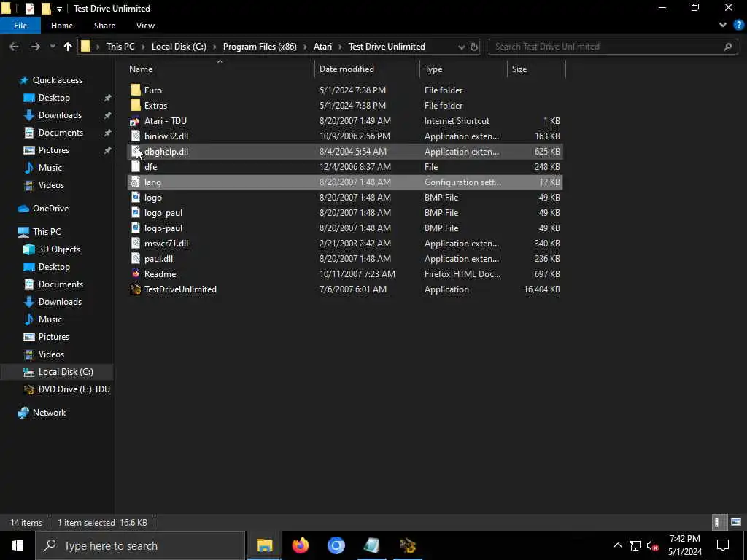Open the Notepad-like taskbar app icon
The image size is (747, 560).
pos(371,545)
